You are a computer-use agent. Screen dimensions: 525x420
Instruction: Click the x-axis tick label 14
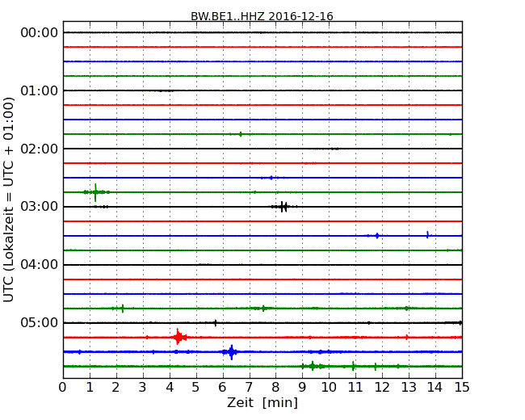pos(435,388)
